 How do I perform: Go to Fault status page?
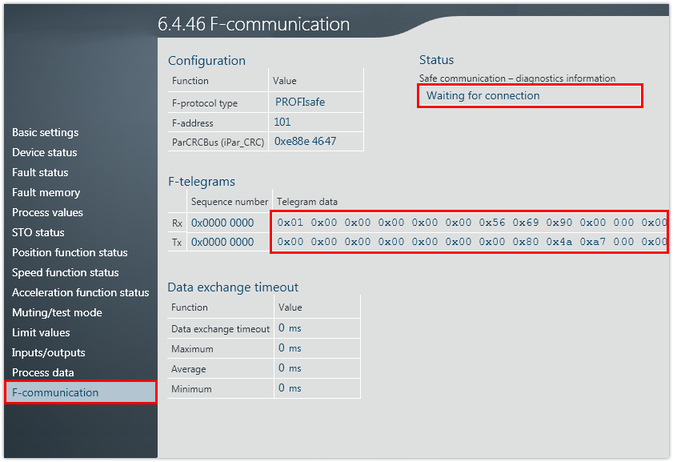(40, 172)
